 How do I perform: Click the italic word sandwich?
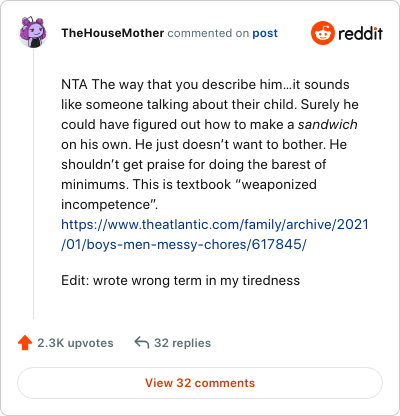coord(328,124)
